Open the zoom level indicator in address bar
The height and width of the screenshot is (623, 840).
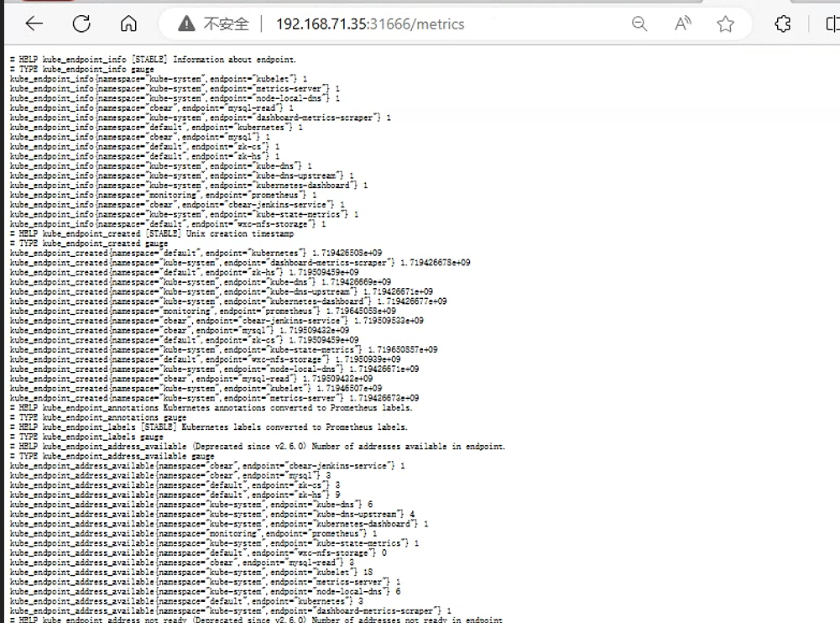tap(639, 24)
